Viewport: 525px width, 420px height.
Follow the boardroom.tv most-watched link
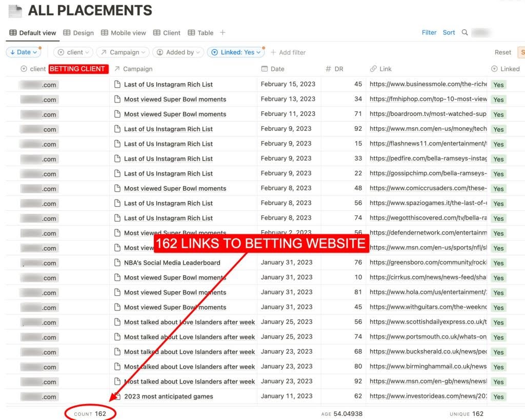tap(428, 114)
